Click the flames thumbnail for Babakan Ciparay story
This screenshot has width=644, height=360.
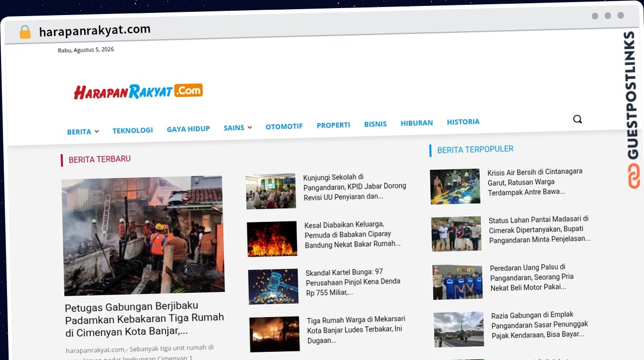pos(272,239)
